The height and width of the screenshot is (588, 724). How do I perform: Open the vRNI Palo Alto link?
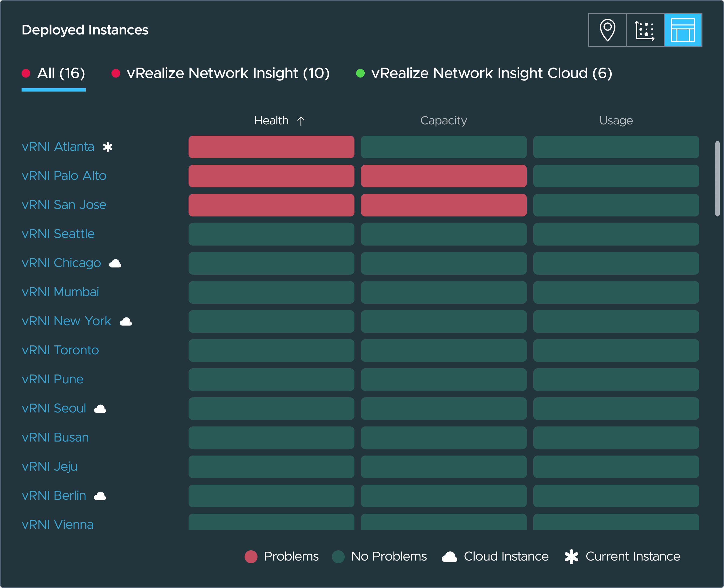point(64,176)
